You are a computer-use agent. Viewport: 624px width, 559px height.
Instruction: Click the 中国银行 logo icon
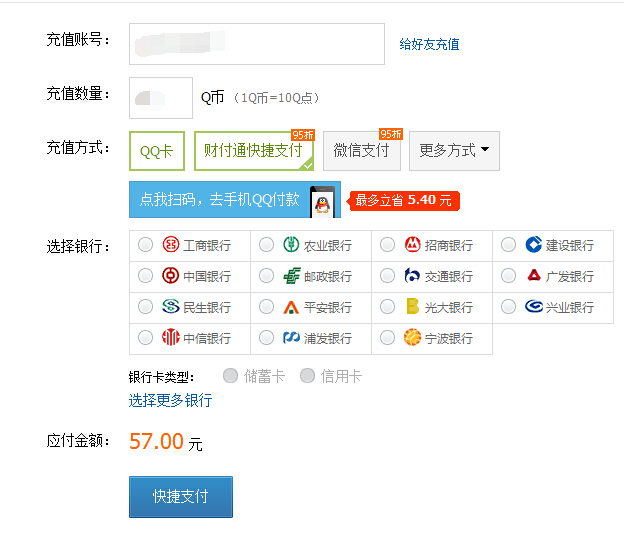click(x=171, y=275)
